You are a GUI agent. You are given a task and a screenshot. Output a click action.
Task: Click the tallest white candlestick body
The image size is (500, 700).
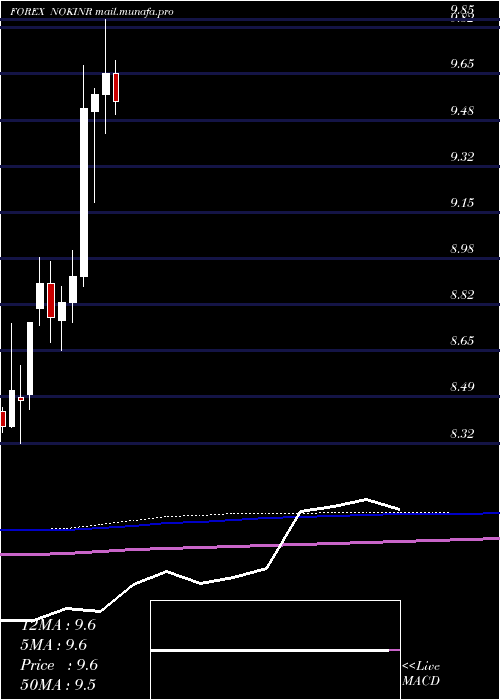84,192
